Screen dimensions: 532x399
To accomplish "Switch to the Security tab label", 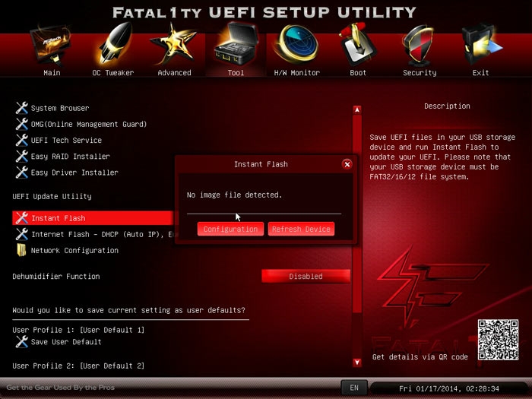I will [x=420, y=73].
